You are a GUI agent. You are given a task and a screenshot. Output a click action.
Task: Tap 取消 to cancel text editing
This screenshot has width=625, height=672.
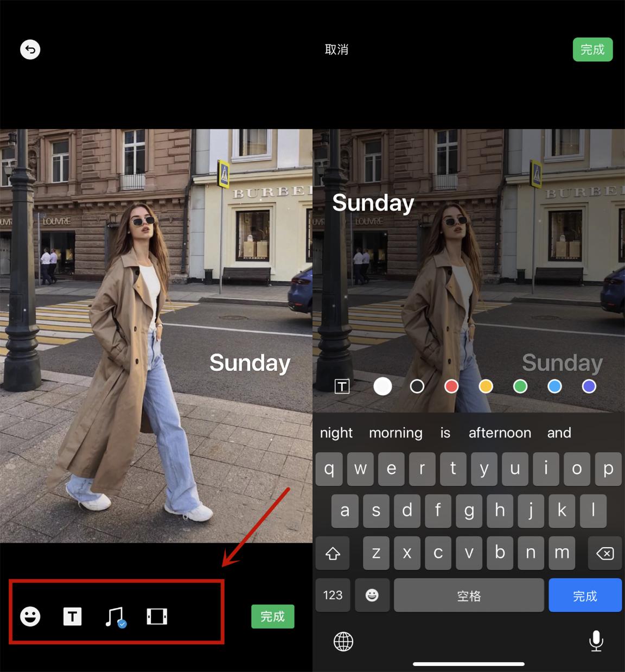(336, 50)
